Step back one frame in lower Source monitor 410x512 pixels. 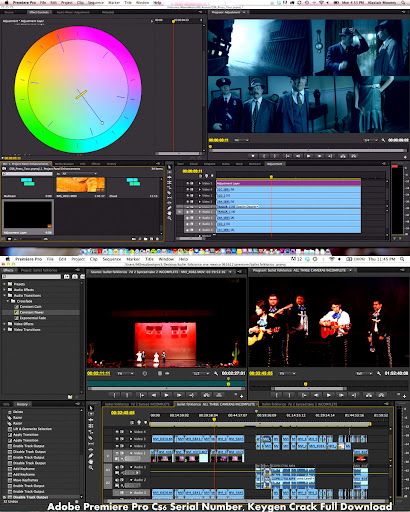coord(154,395)
